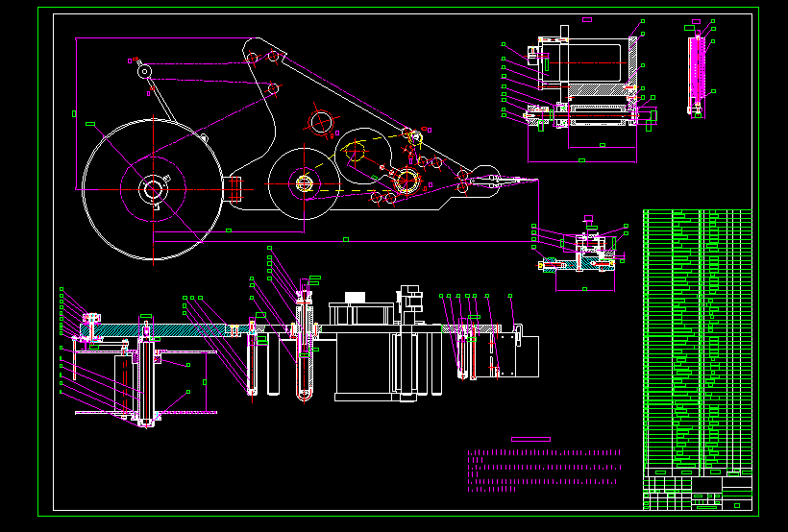Viewport: 788px width, 532px height.
Task: Click the title block below the parts list
Action: pyautogui.click(x=698, y=494)
